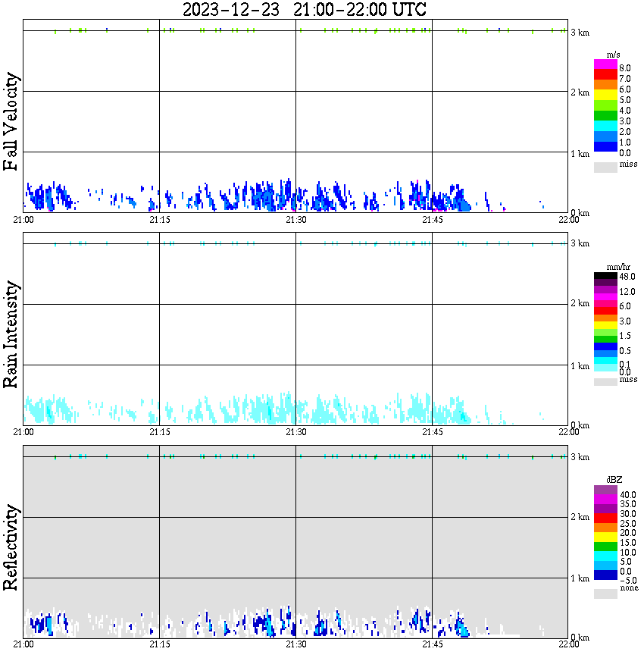This screenshot has height=658, width=644.
Task: Click the dark blue -5.0 dBZ swatch
Action: (605, 575)
